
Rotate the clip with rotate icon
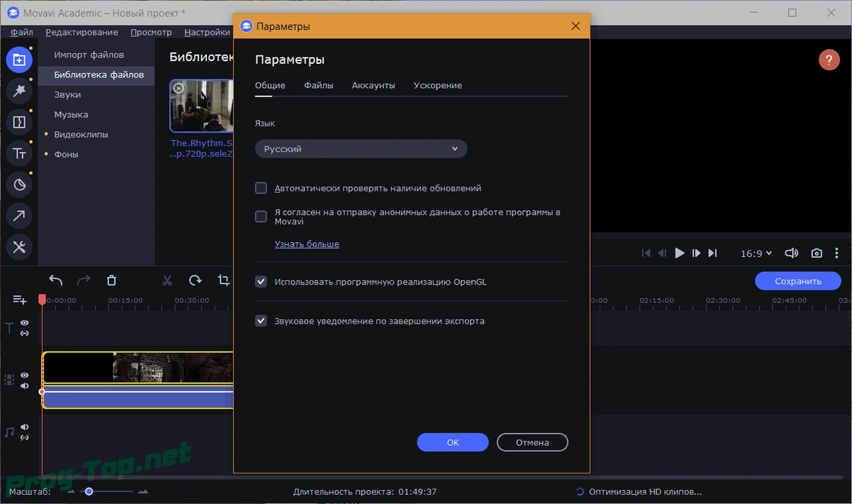pyautogui.click(x=195, y=280)
